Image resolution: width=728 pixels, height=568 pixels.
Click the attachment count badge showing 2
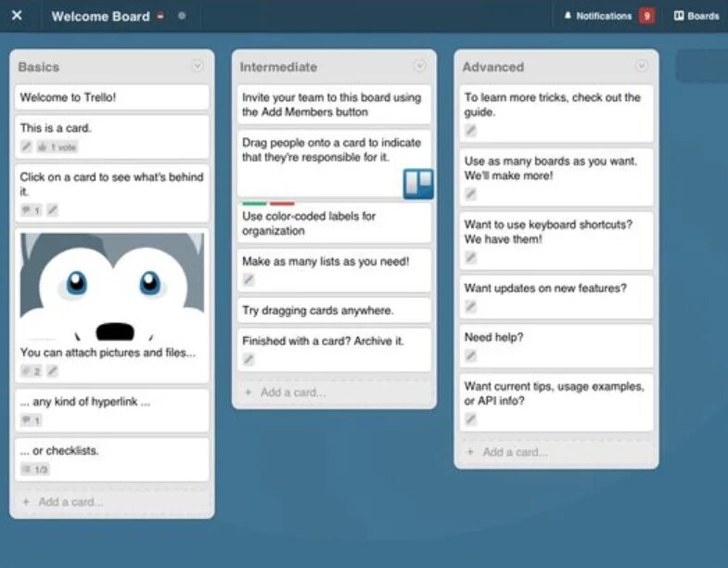point(32,371)
